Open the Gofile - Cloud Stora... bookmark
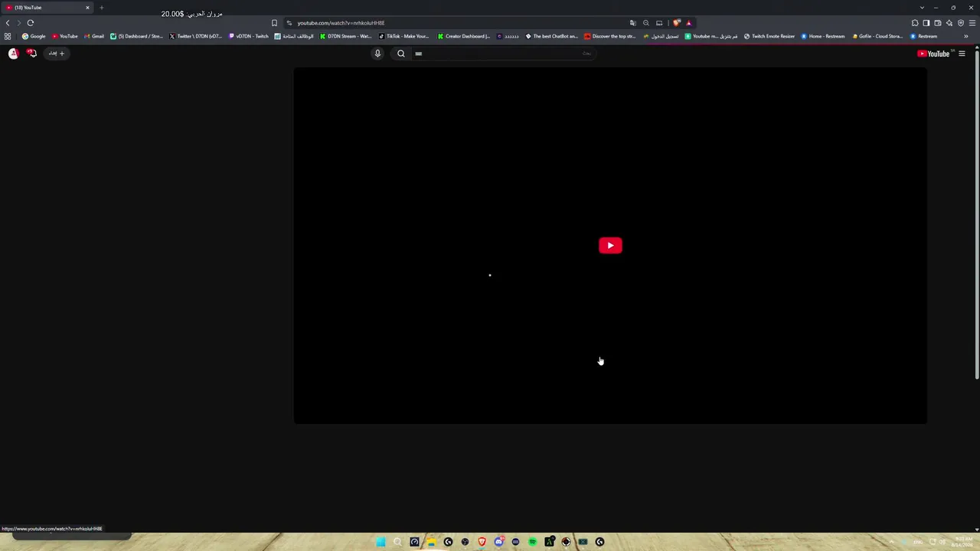 (x=877, y=36)
